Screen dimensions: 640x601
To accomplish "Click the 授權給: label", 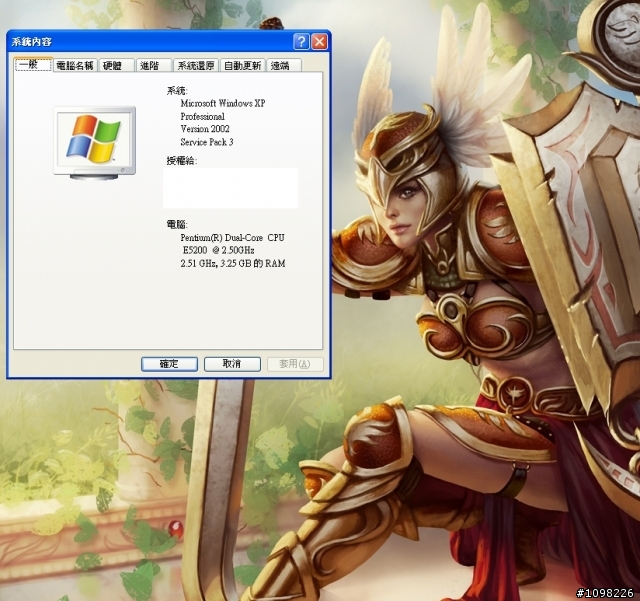I will tap(182, 161).
